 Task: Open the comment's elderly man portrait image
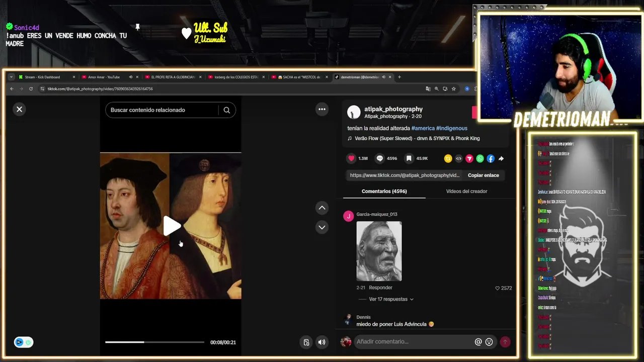point(379,251)
